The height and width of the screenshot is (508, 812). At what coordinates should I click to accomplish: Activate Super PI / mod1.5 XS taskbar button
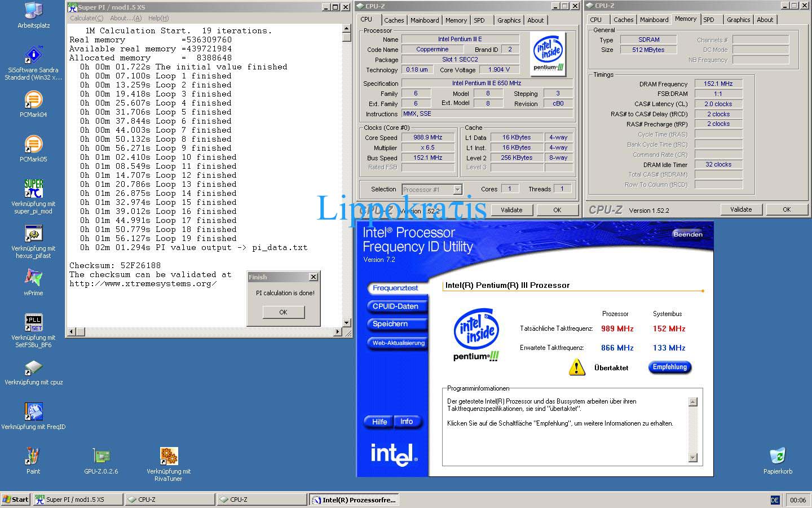point(77,500)
